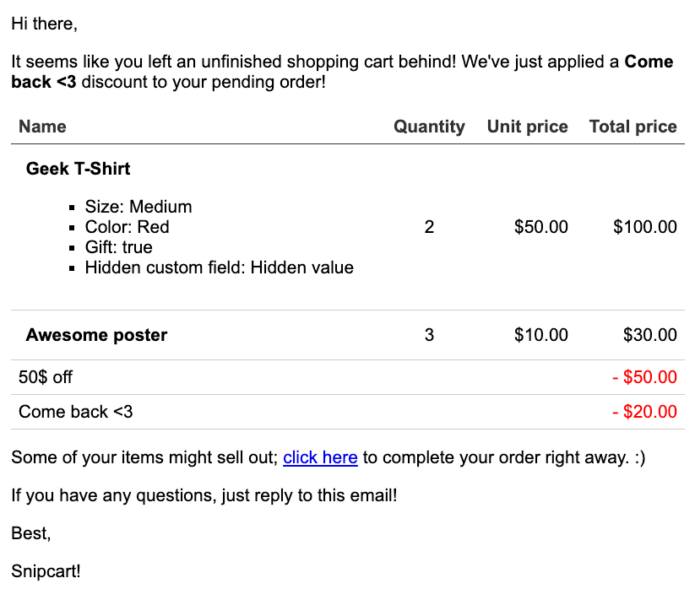Click the Geek T-Shirt product name
The height and width of the screenshot is (616, 695).
coord(78,169)
